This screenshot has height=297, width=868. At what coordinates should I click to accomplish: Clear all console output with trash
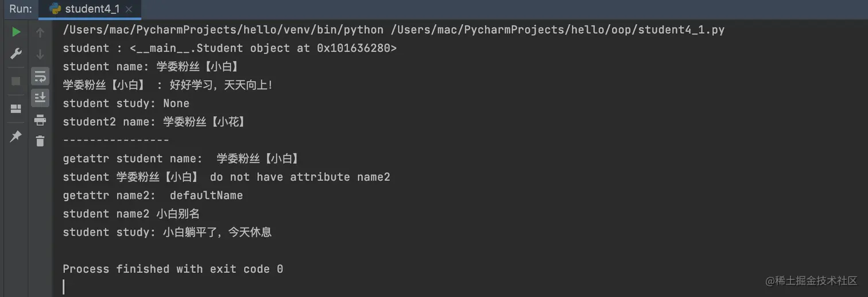coord(40,141)
